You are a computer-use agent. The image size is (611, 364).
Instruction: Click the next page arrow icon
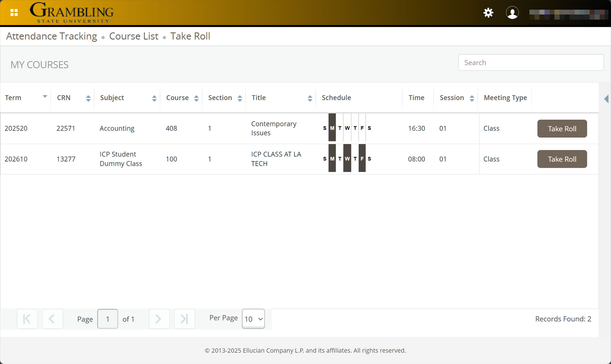[x=159, y=319]
